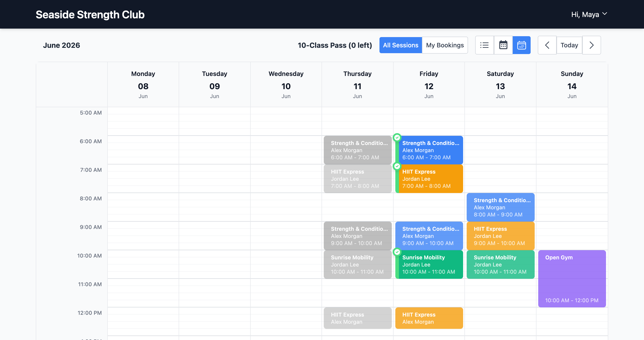Open Saturday 8:00 AM Strength & Conditioning session
This screenshot has height=340, width=644.
click(500, 207)
